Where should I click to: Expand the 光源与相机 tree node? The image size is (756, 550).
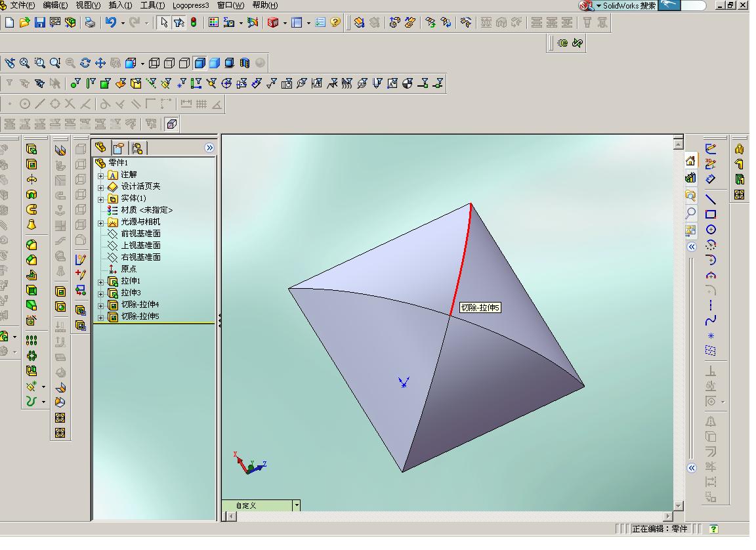[101, 223]
